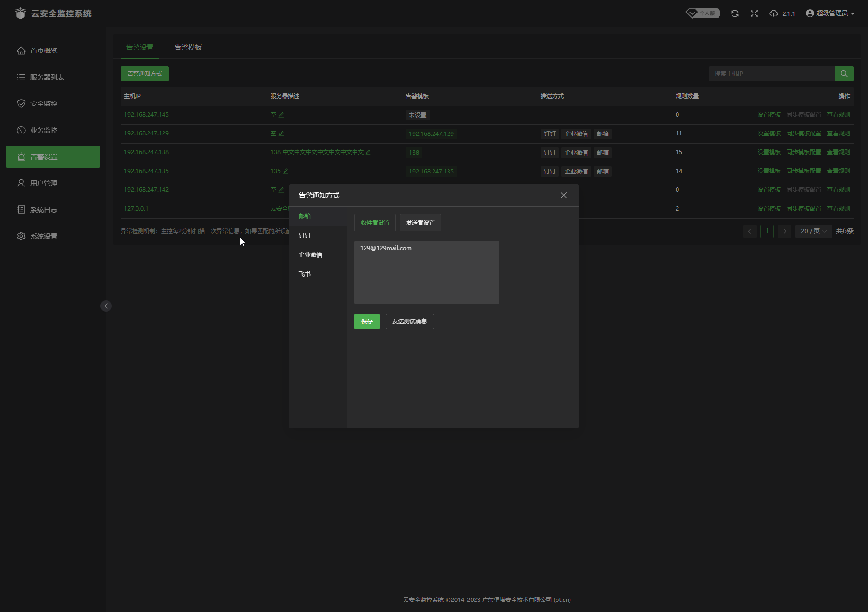Viewport: 868px width, 612px height.
Task: Edit description pencil for 192.168.247.145
Action: (281, 115)
